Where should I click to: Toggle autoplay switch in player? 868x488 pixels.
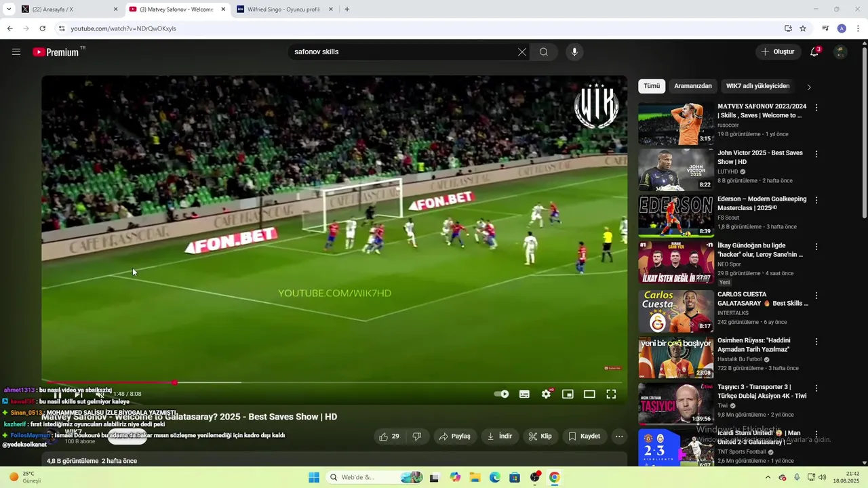(x=502, y=394)
